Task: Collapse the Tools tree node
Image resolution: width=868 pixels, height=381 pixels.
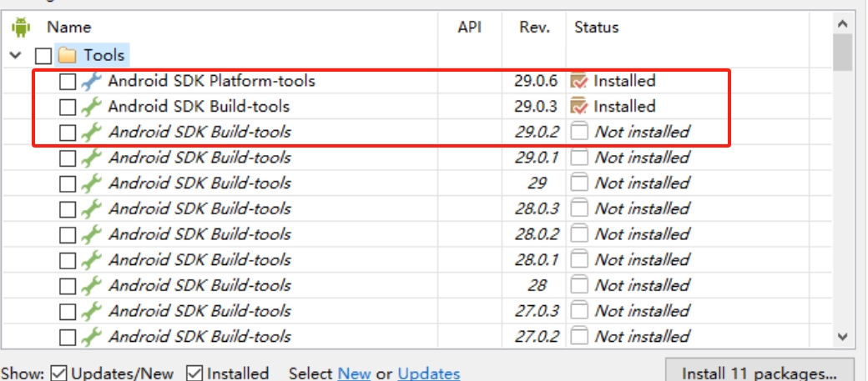Action: (x=16, y=55)
